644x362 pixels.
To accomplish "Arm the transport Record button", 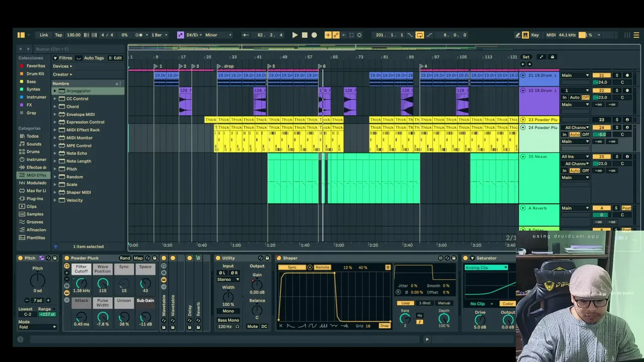I will tap(314, 35).
